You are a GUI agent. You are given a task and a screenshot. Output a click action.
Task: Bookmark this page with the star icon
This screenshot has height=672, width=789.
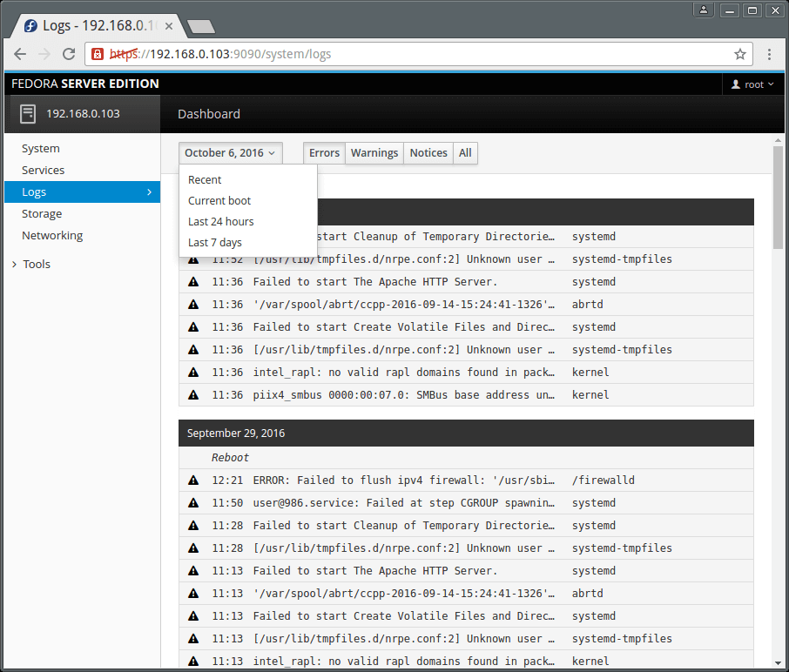pyautogui.click(x=739, y=54)
